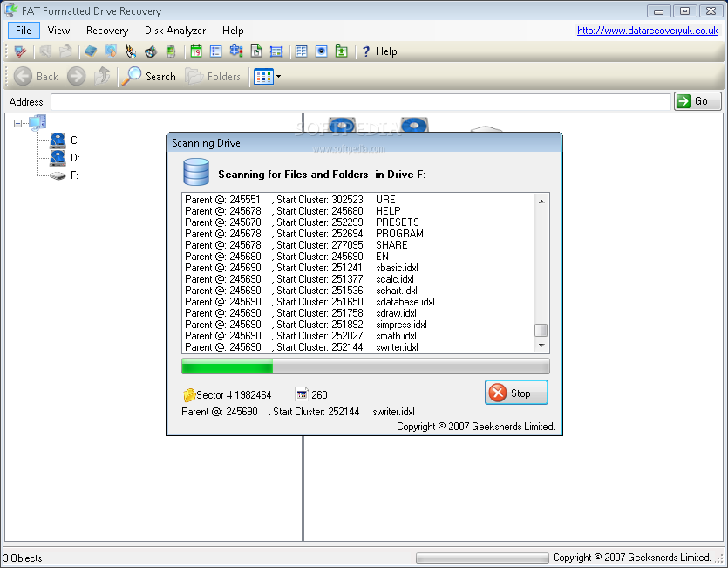This screenshot has width=728, height=568.
Task: Click the computer repair tools toolbar icon
Action: [x=20, y=51]
